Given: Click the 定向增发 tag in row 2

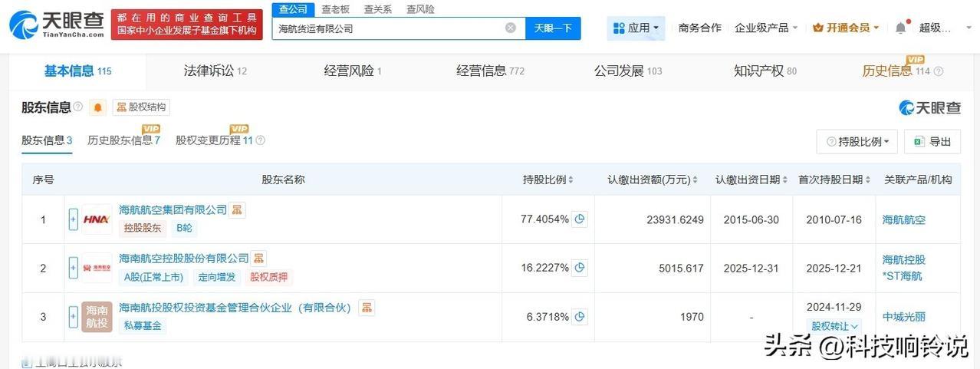Looking at the screenshot, I should coord(216,277).
